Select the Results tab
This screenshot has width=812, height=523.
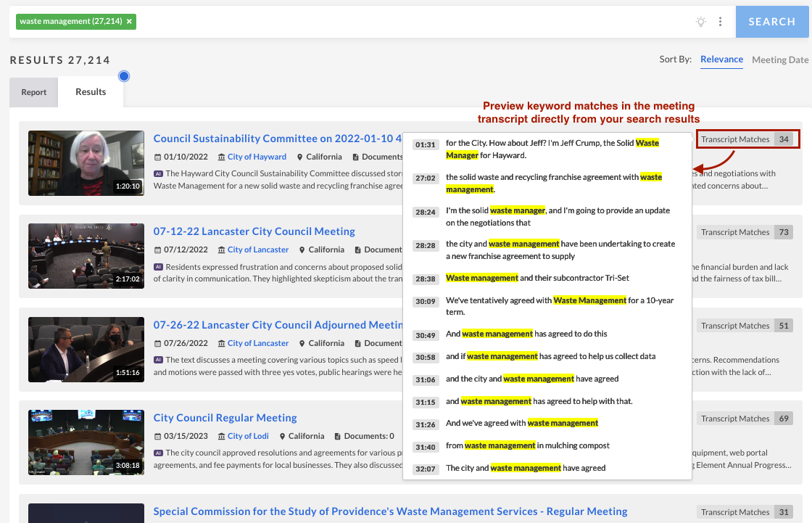click(x=91, y=91)
